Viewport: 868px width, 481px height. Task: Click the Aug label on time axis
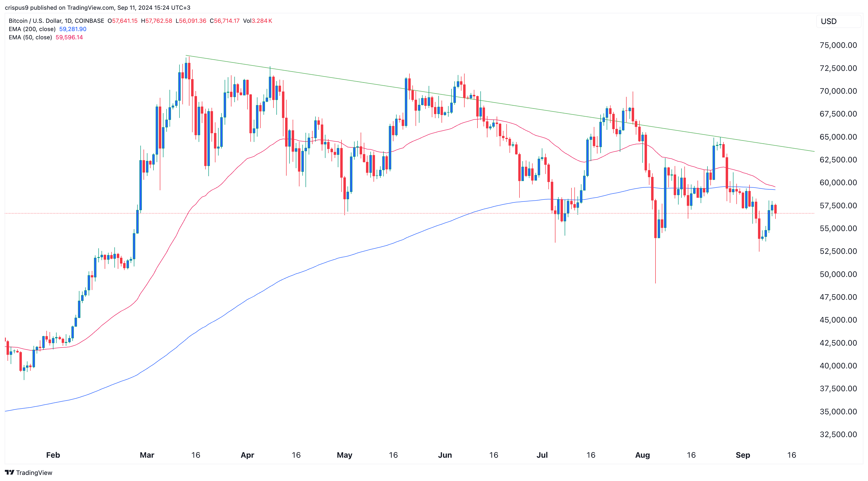[642, 455]
